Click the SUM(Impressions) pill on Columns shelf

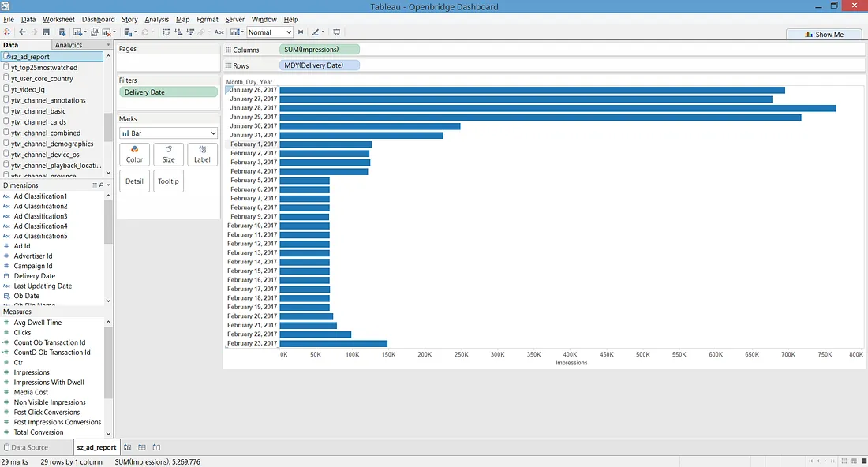point(320,49)
